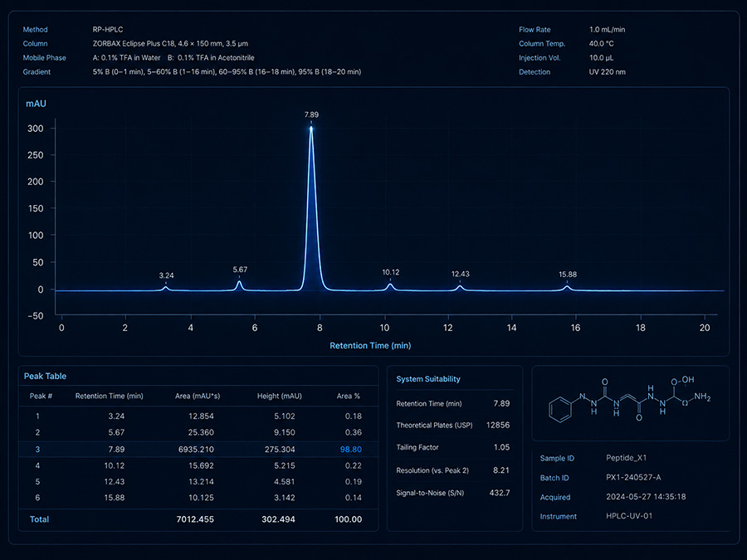Click the total area value 7012.455
The image size is (747, 560).
point(195,519)
